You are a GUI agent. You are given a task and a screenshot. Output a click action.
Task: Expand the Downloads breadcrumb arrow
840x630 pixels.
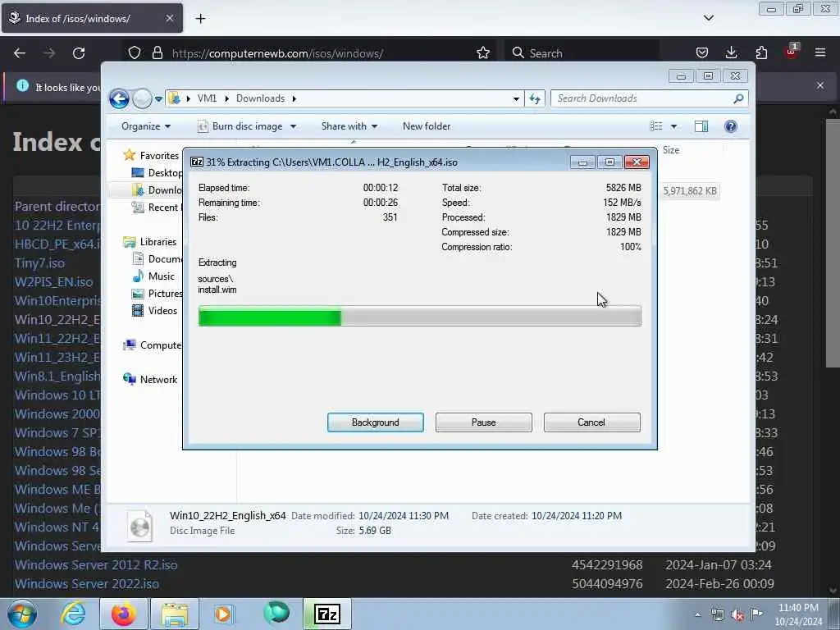294,98
